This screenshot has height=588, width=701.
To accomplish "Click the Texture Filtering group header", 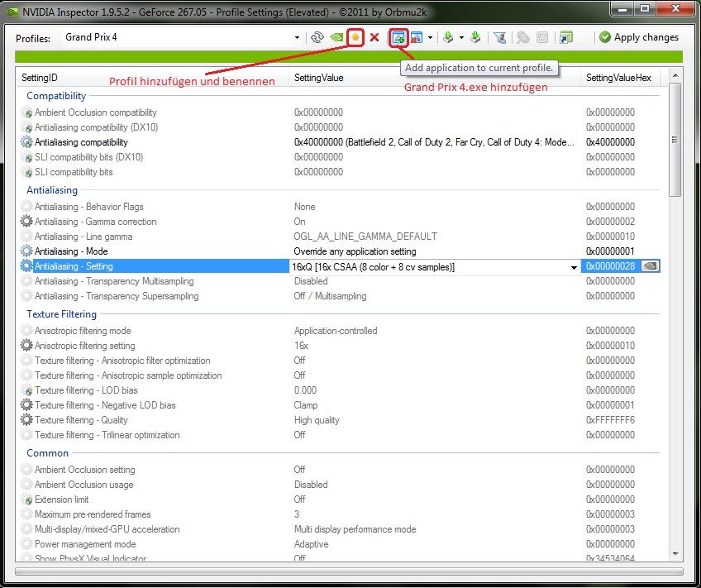I will (x=62, y=314).
